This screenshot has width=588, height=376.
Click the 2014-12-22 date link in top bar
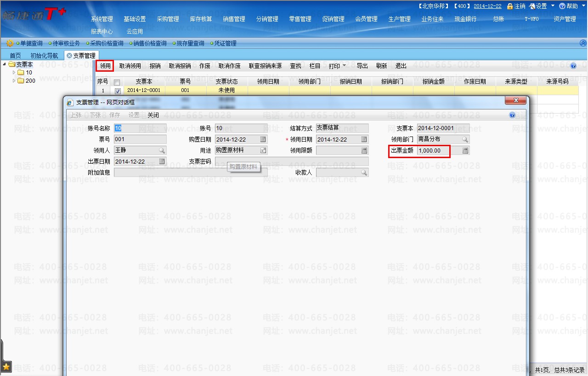tap(488, 6)
